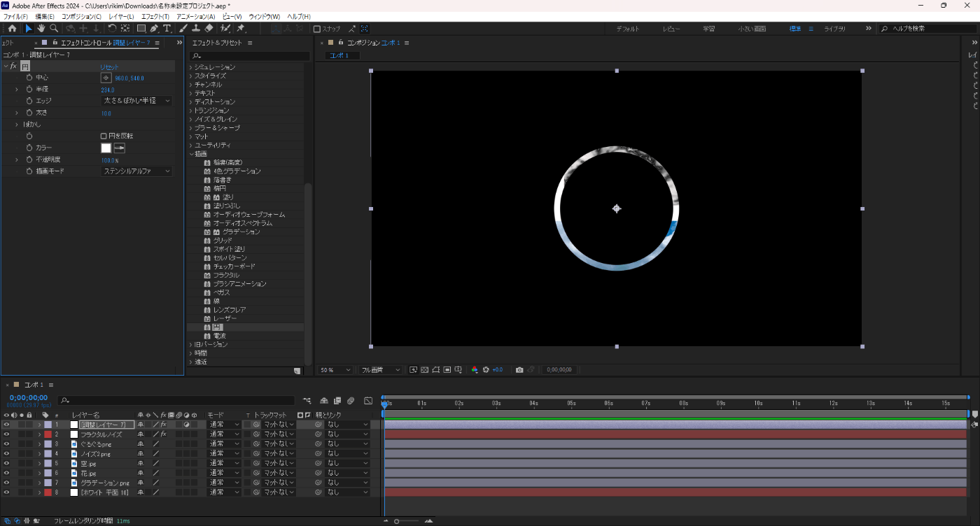The image size is (980, 526).
Task: Click the 0;00;00;00 timeline timecode
Action: coord(29,398)
